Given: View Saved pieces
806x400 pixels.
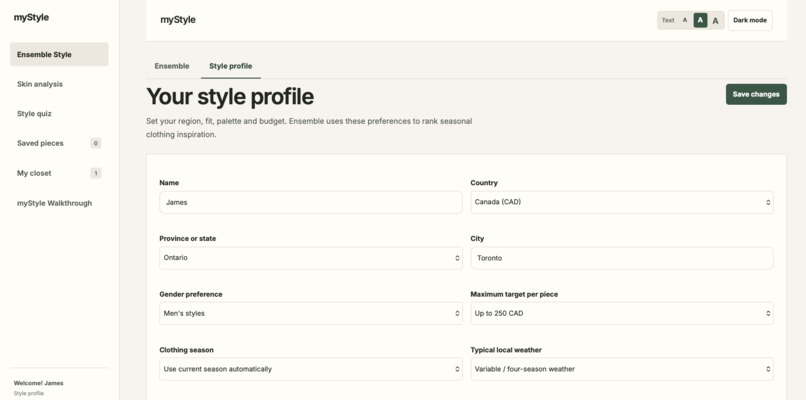Looking at the screenshot, I should click(59, 143).
